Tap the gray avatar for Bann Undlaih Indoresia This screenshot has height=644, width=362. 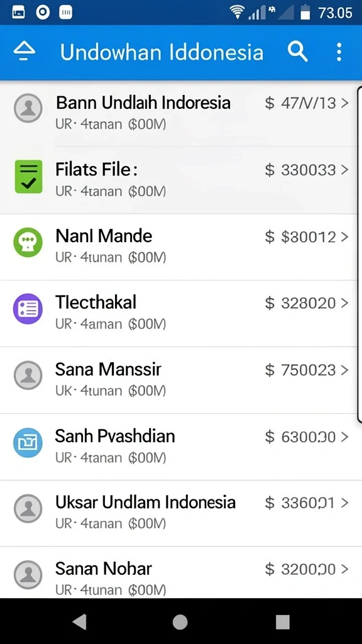click(28, 108)
